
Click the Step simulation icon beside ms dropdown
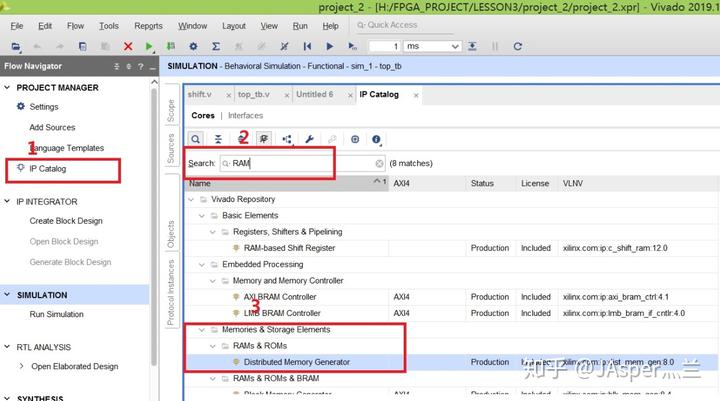pyautogui.click(x=472, y=46)
